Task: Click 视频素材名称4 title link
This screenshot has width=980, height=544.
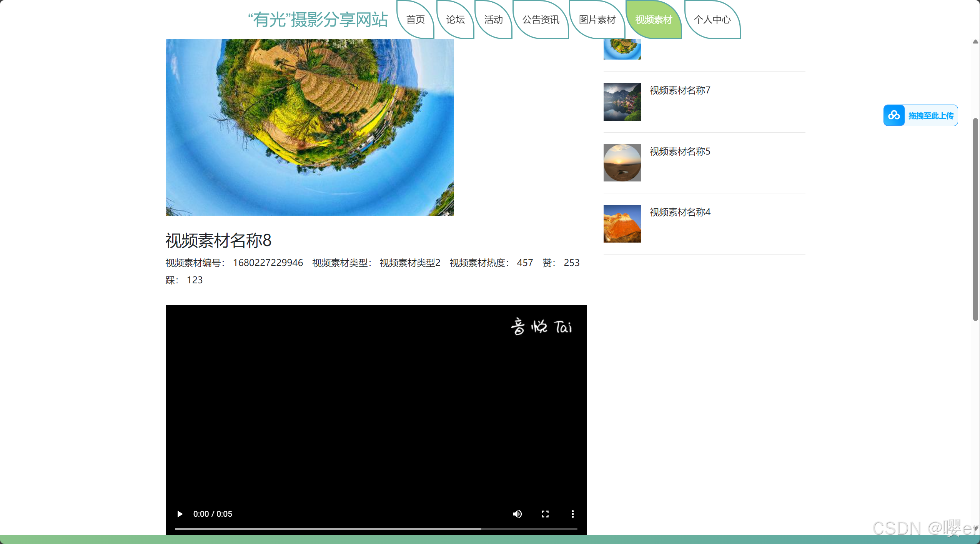Action: click(x=680, y=212)
